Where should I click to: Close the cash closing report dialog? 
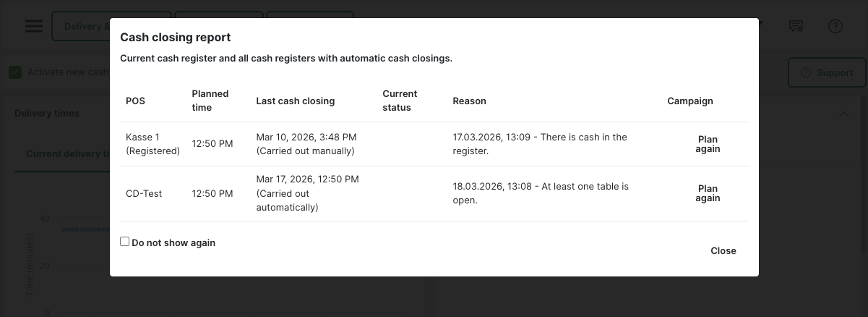pyautogui.click(x=723, y=250)
